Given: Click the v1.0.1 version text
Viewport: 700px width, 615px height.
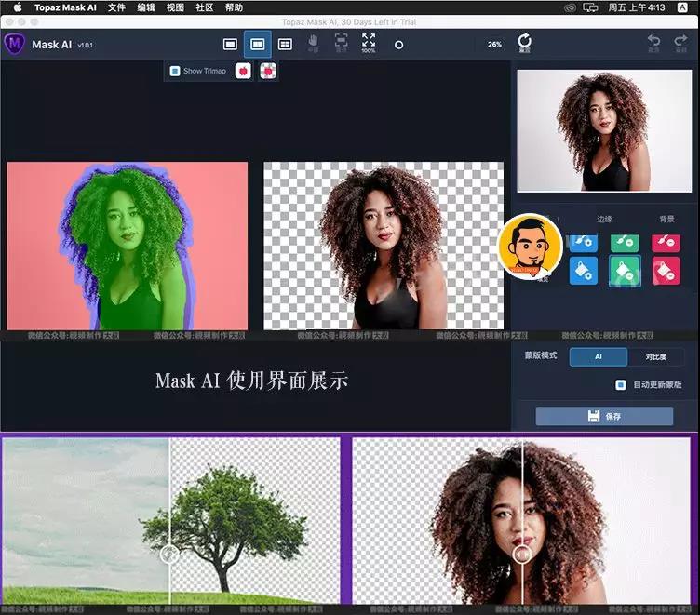Looking at the screenshot, I should point(85,45).
